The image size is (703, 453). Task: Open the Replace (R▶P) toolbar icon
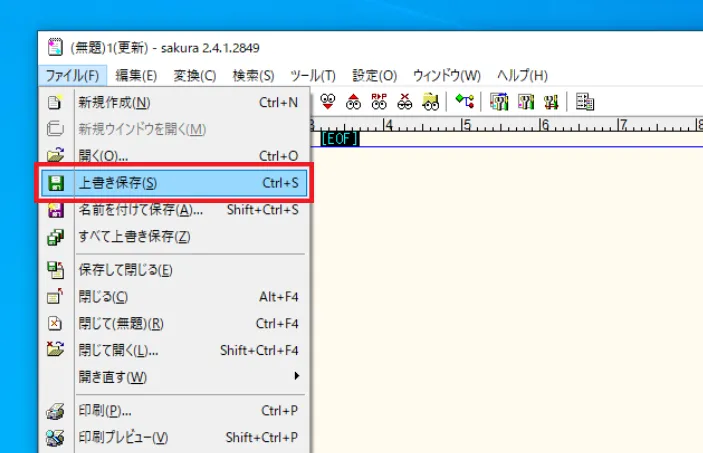click(379, 102)
